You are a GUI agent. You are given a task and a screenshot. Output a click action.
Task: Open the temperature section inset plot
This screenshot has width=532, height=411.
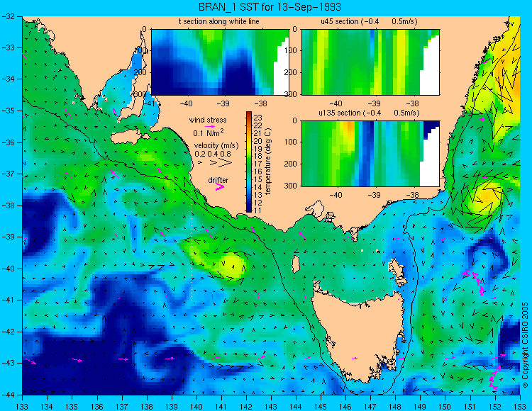pos(220,62)
